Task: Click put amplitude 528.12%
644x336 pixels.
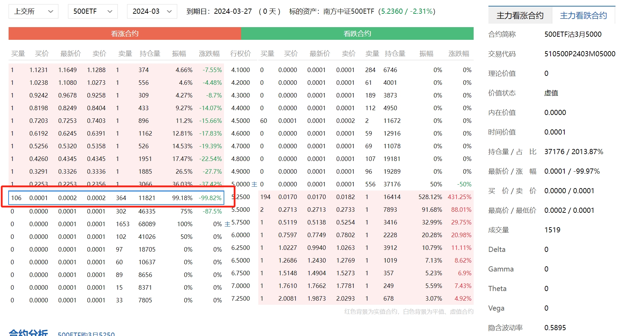Action: (430, 197)
